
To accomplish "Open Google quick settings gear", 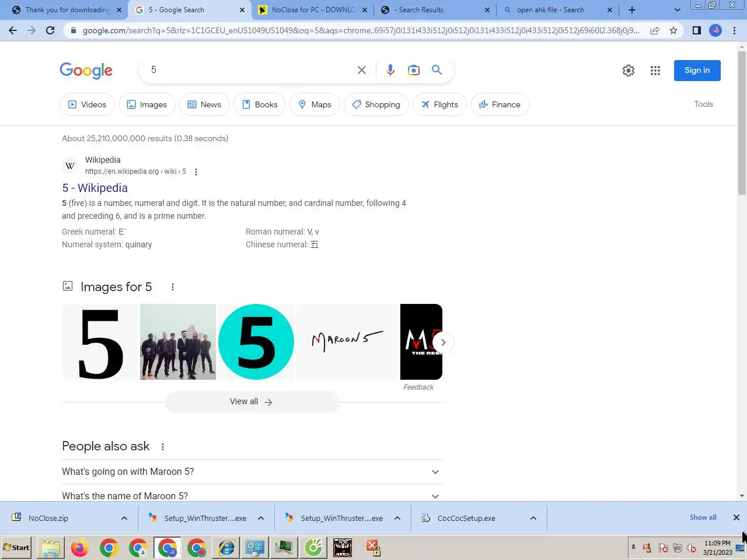I will (x=629, y=71).
